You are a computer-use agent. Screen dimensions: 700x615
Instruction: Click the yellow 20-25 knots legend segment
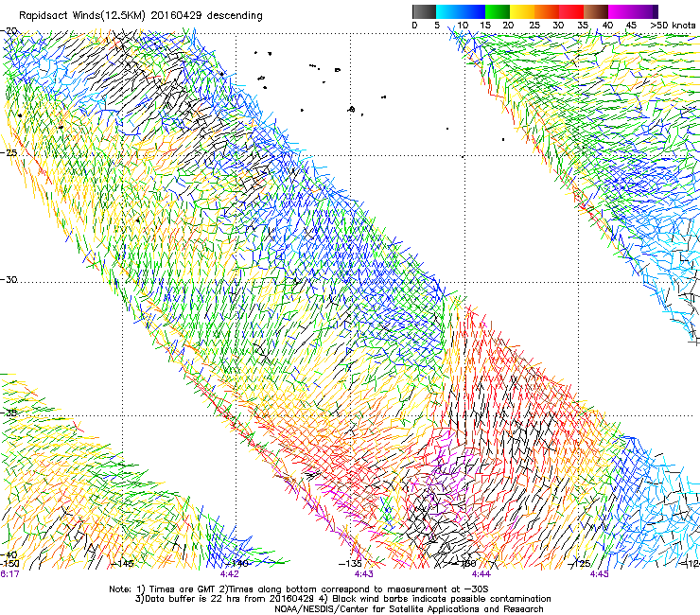click(522, 11)
